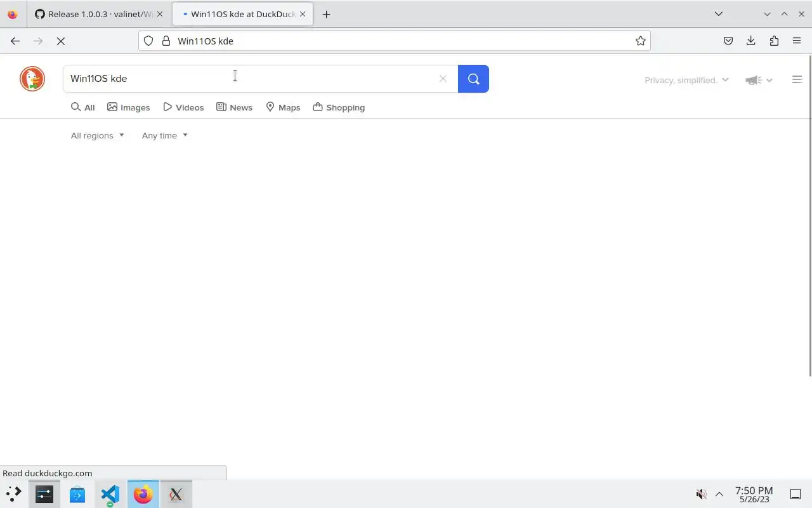Go back to the previous page

[15, 41]
